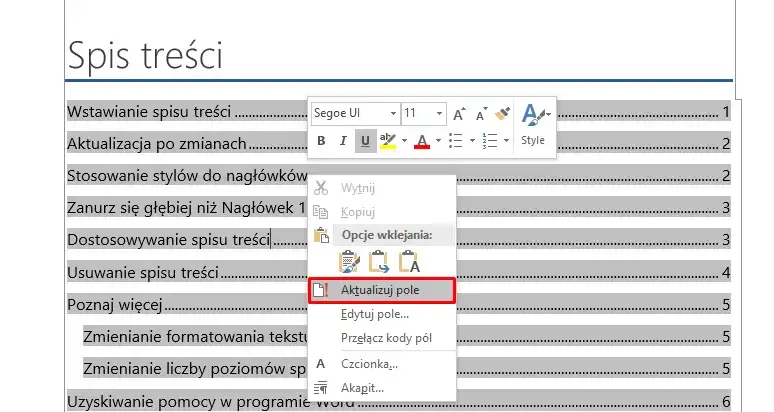Click entry Uzyskiwanie pomocy w programie Word
The width and height of the screenshot is (774, 412).
(x=211, y=402)
